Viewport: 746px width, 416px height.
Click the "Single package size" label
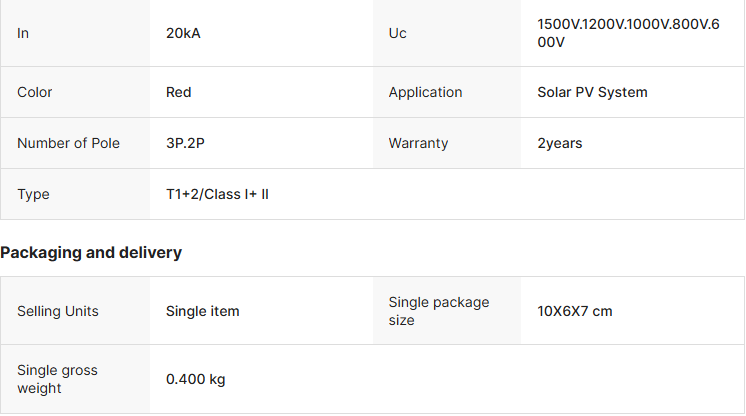pos(439,311)
